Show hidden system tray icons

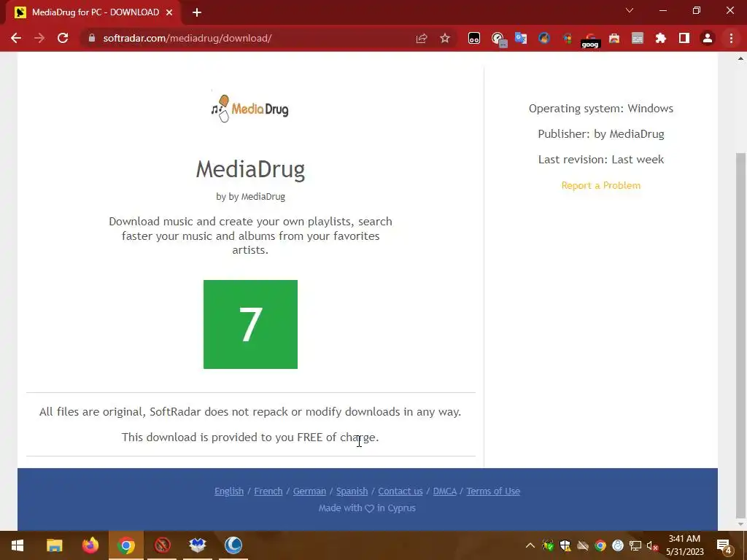click(x=530, y=545)
